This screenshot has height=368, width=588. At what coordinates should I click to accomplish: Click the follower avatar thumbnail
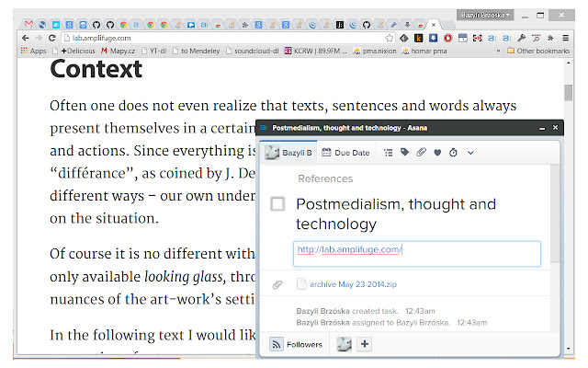343,344
